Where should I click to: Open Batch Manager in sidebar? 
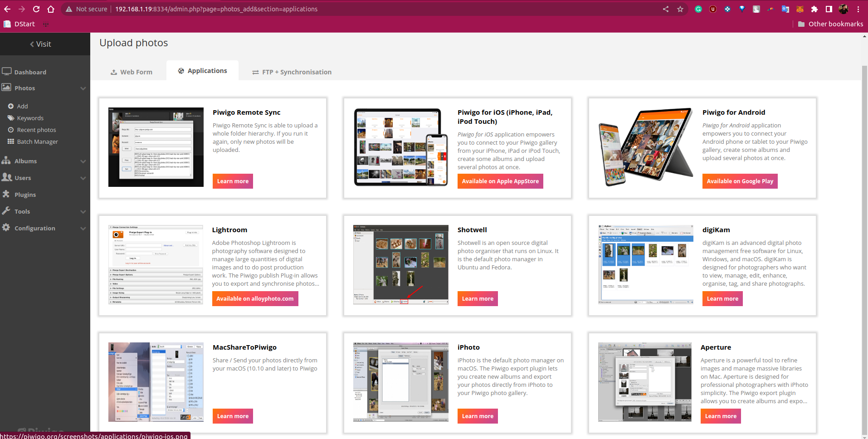coord(38,141)
